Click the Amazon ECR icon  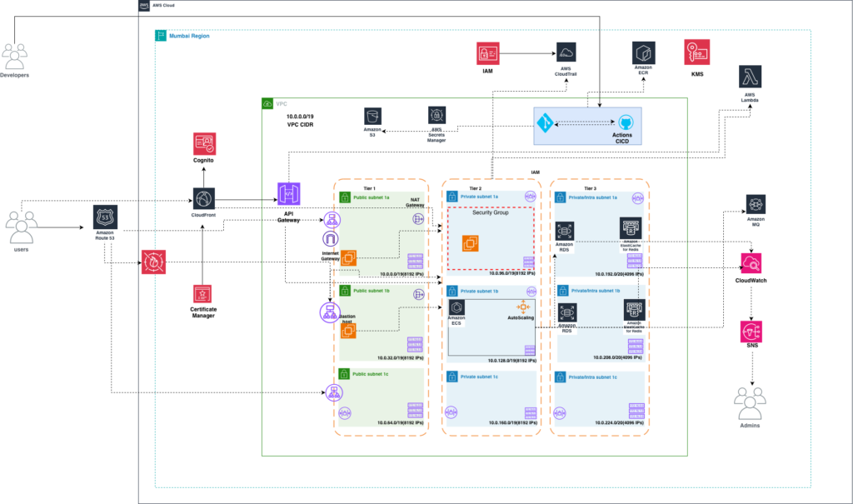(644, 52)
